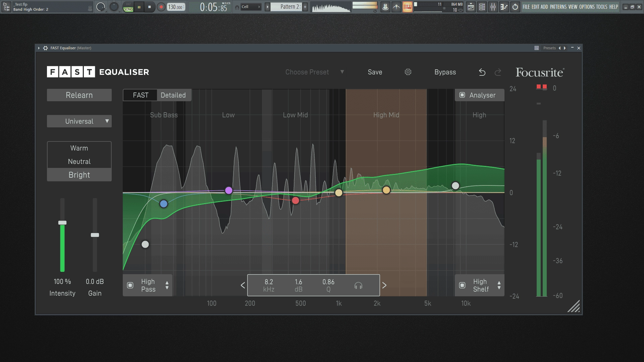Click the master volume knob
Viewport: 644px width, 362px height.
100,7
